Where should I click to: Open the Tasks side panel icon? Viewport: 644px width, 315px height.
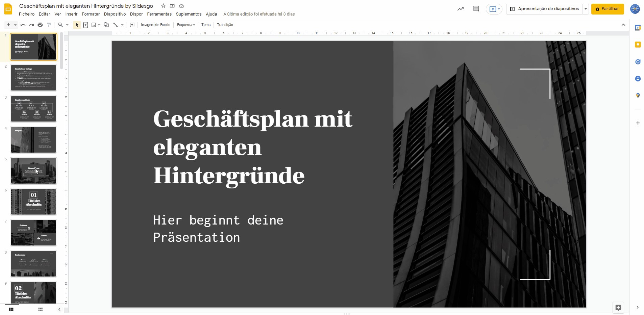tap(638, 61)
